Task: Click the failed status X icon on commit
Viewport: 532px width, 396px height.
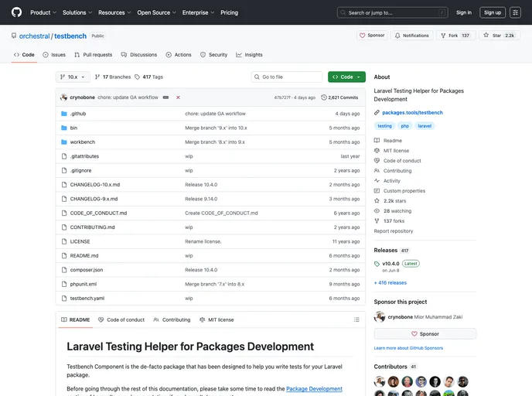Action: click(178, 97)
